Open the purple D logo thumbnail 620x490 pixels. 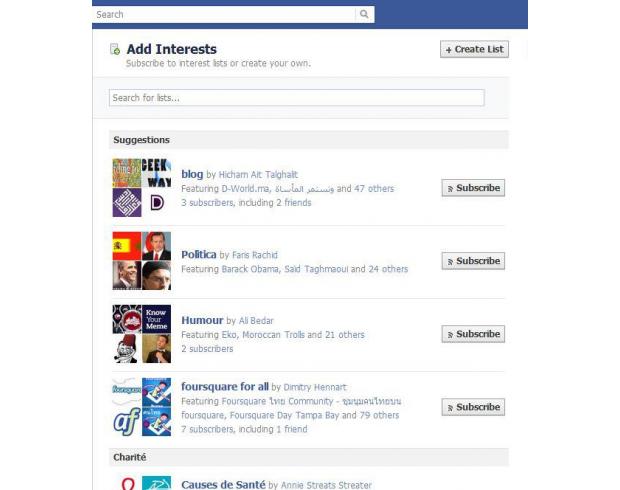point(157,202)
